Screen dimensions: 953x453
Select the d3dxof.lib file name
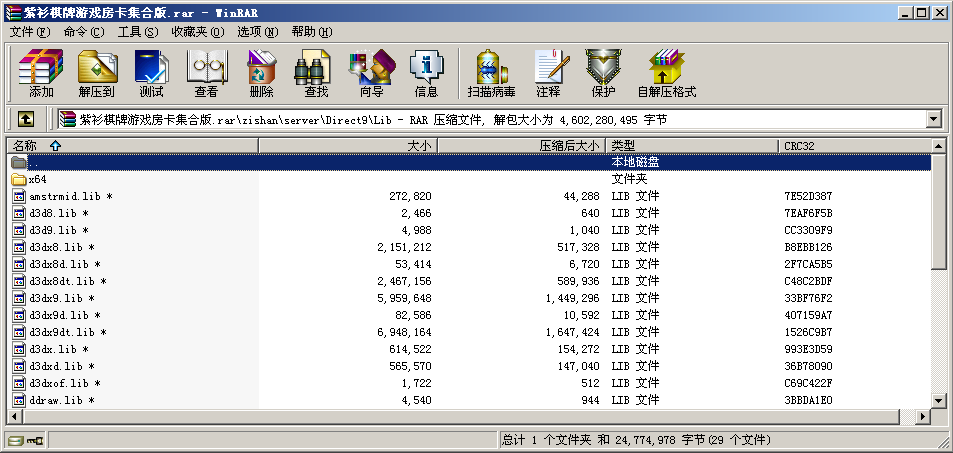64,384
